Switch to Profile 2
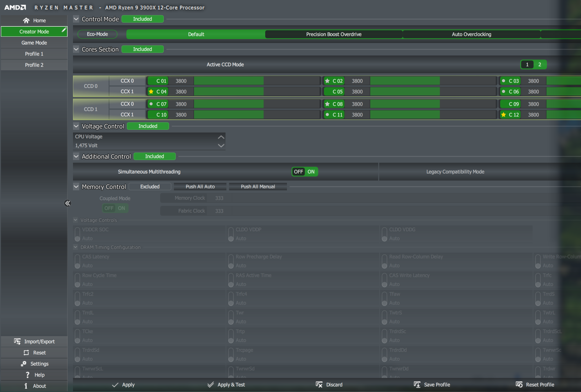 click(34, 65)
